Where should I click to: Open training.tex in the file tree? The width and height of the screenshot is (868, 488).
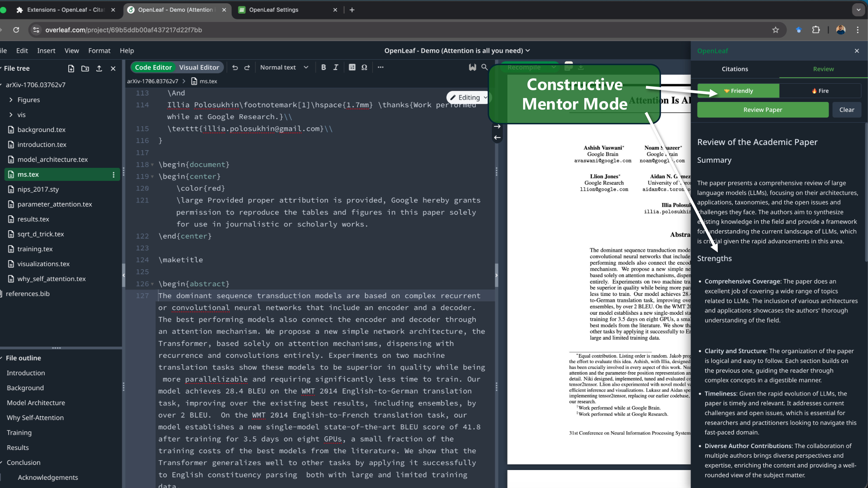(x=35, y=249)
